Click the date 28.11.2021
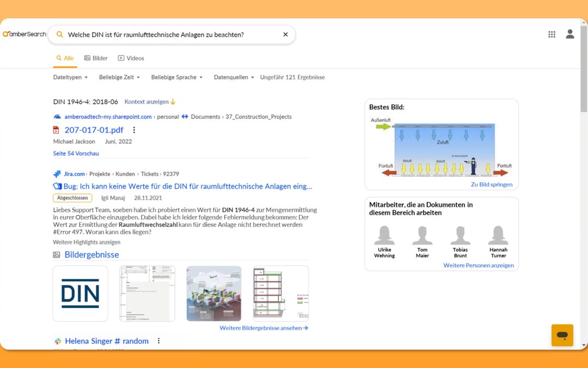The width and height of the screenshot is (588, 368). [x=148, y=198]
